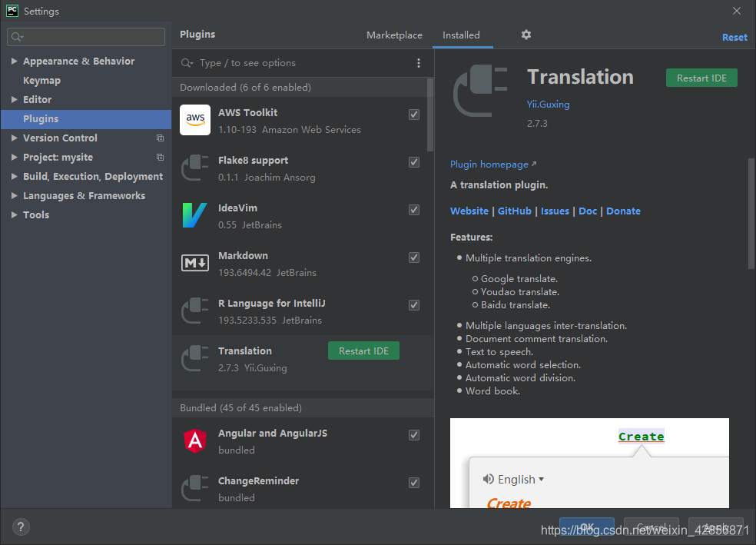Untick the IdeaVim plugin checkbox

tap(414, 210)
